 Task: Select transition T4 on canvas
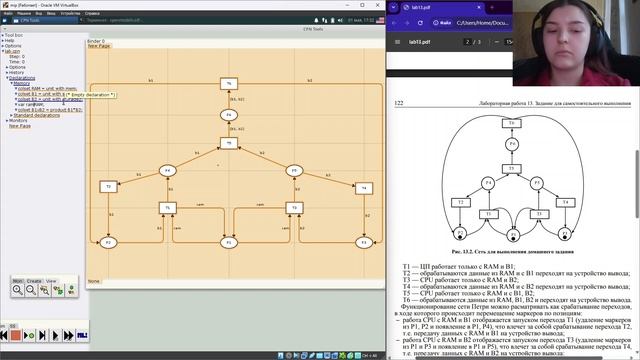pos(364,188)
